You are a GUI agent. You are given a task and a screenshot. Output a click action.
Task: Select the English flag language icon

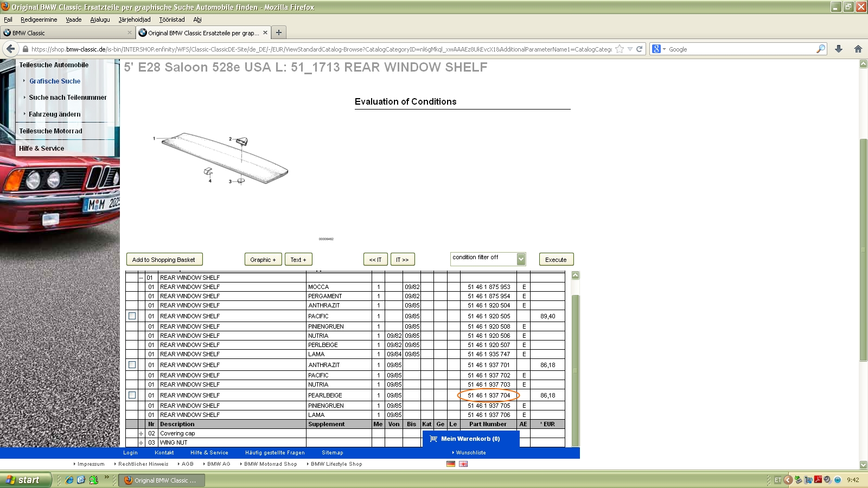463,464
